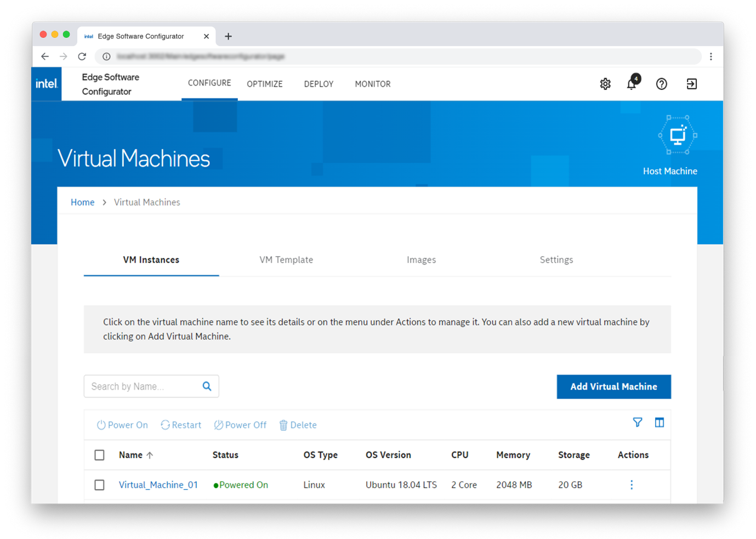The width and height of the screenshot is (756, 539).
Task: Open the Virtual_Machine_01 link
Action: (x=158, y=485)
